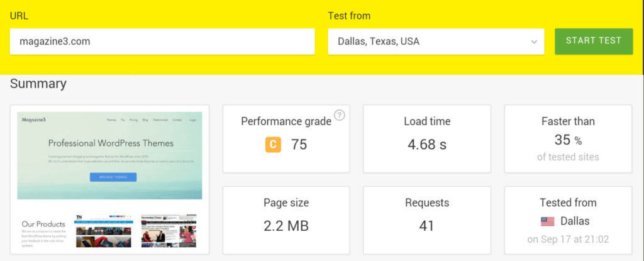Viewport: 644px width, 261px height.
Task: Click the Load time value 4.68 s
Action: click(x=427, y=145)
